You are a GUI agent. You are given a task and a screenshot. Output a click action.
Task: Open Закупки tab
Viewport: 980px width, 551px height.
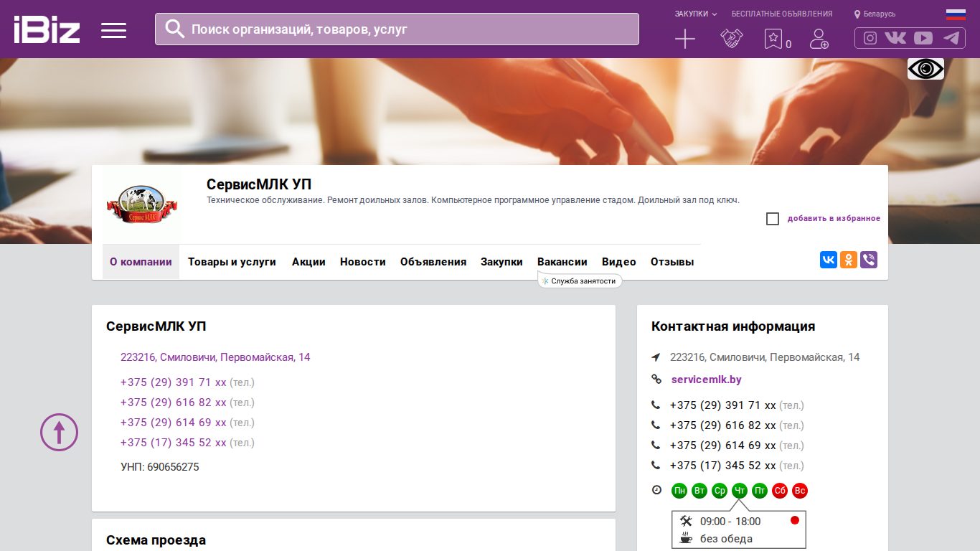[x=501, y=262]
